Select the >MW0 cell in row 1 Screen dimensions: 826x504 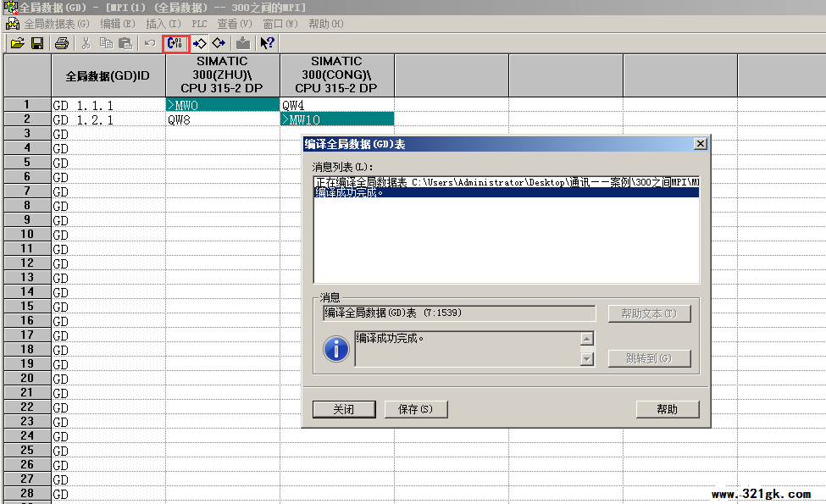pos(222,105)
